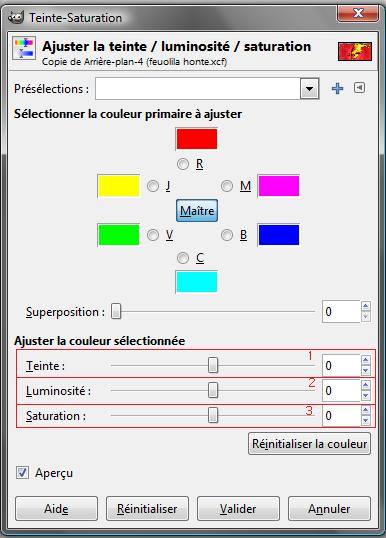Select the M magenta radio button
The image size is (386, 538).
[x=227, y=186]
